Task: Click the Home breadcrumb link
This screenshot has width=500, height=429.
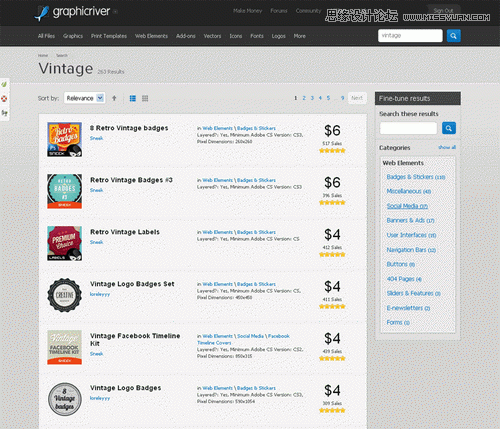Action: [43, 55]
